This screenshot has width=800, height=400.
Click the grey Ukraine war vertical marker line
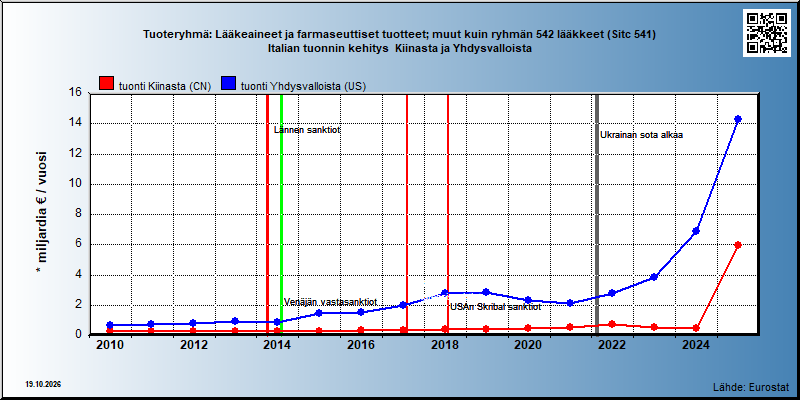[597, 214]
